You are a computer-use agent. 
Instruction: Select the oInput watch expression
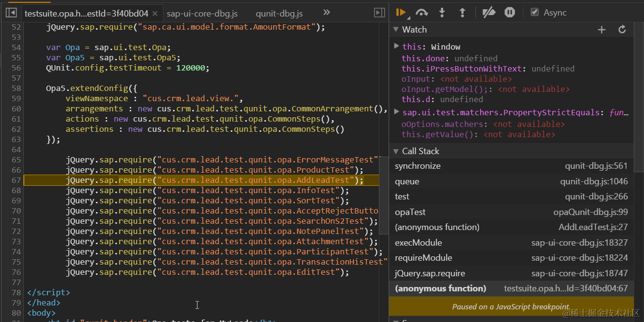click(456, 79)
